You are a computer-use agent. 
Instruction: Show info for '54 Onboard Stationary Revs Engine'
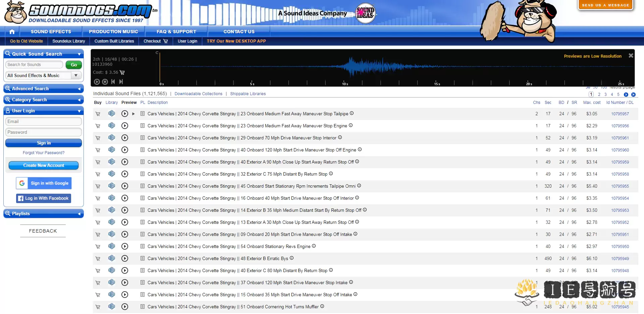click(x=314, y=246)
